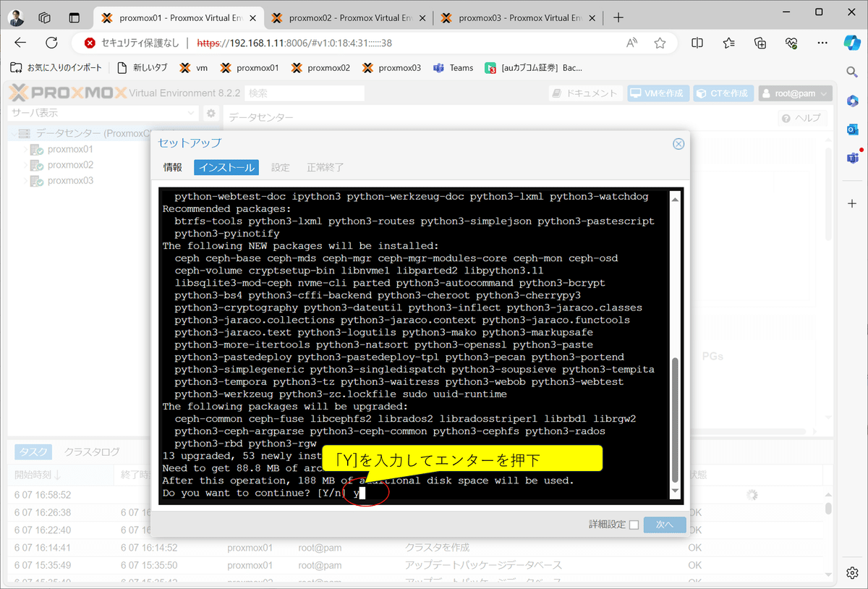
Task: Open the split screen icon
Action: tap(697, 43)
